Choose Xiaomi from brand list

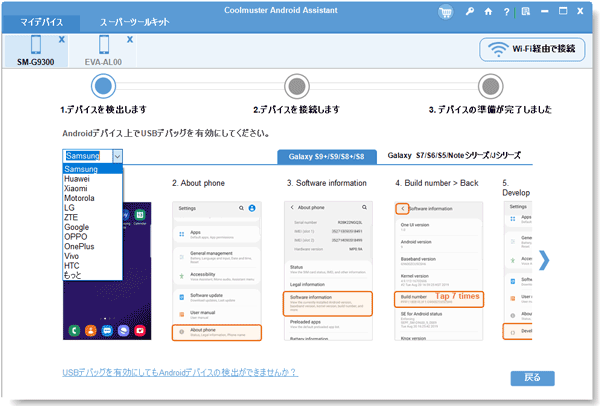click(92, 188)
